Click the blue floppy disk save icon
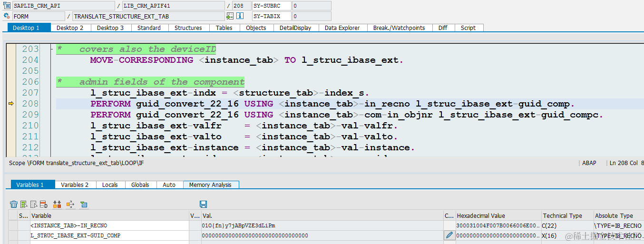 (204, 205)
